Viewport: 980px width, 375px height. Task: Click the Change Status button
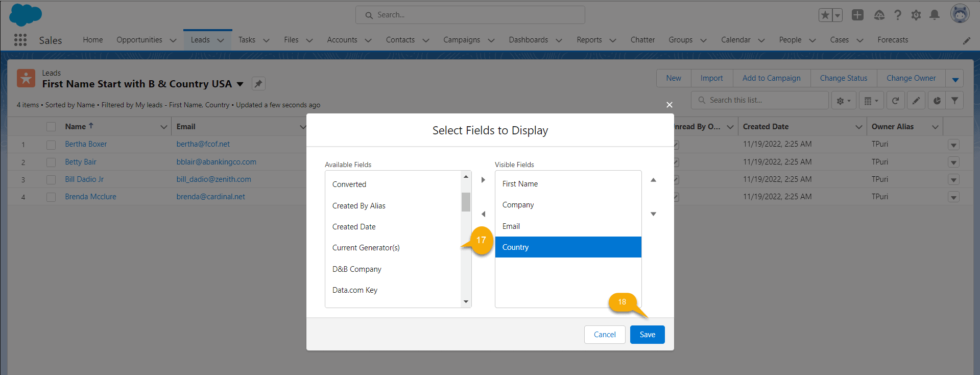pos(844,78)
